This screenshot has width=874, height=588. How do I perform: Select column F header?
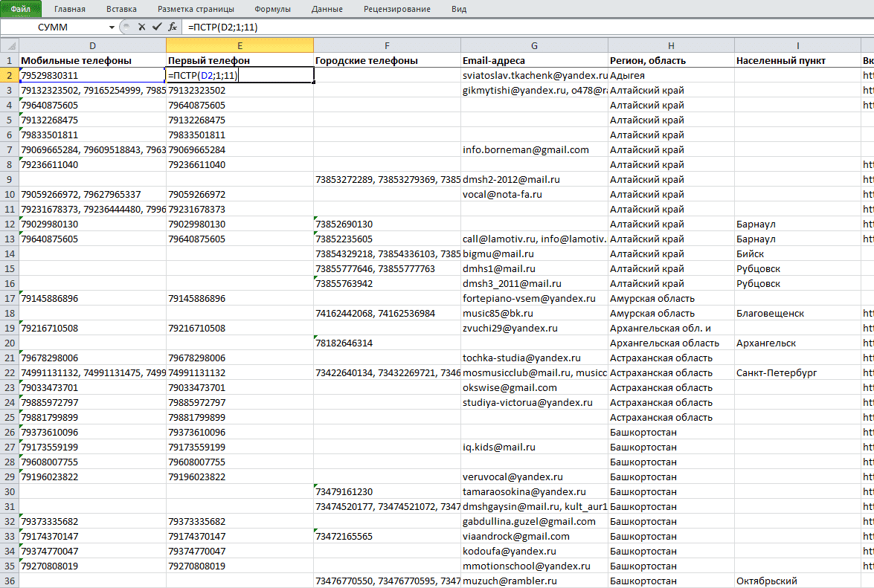click(387, 45)
